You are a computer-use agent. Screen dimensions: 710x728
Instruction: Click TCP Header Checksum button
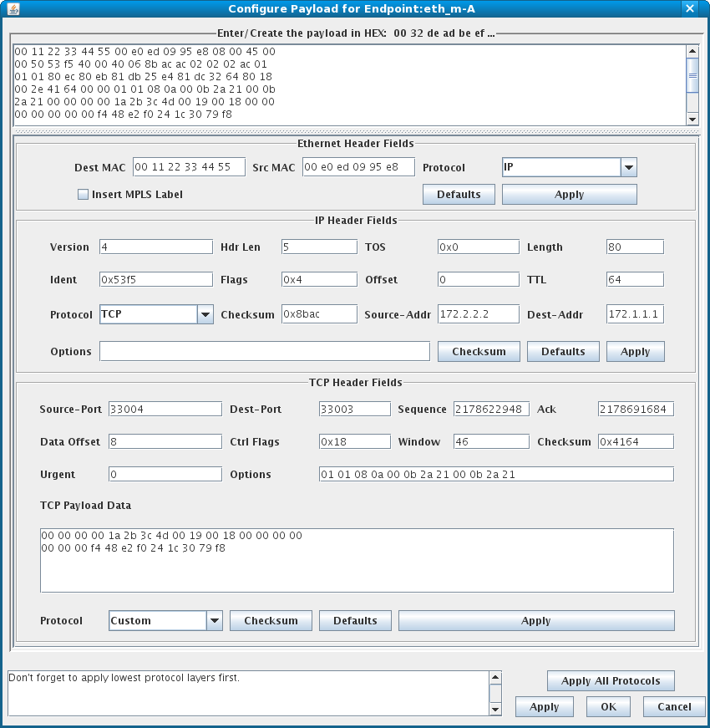tap(271, 621)
